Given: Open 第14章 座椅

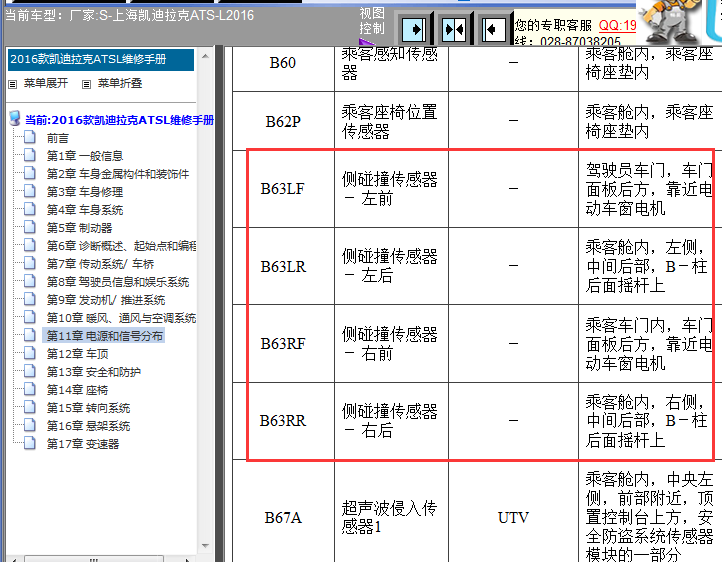Looking at the screenshot, I should point(77,390).
